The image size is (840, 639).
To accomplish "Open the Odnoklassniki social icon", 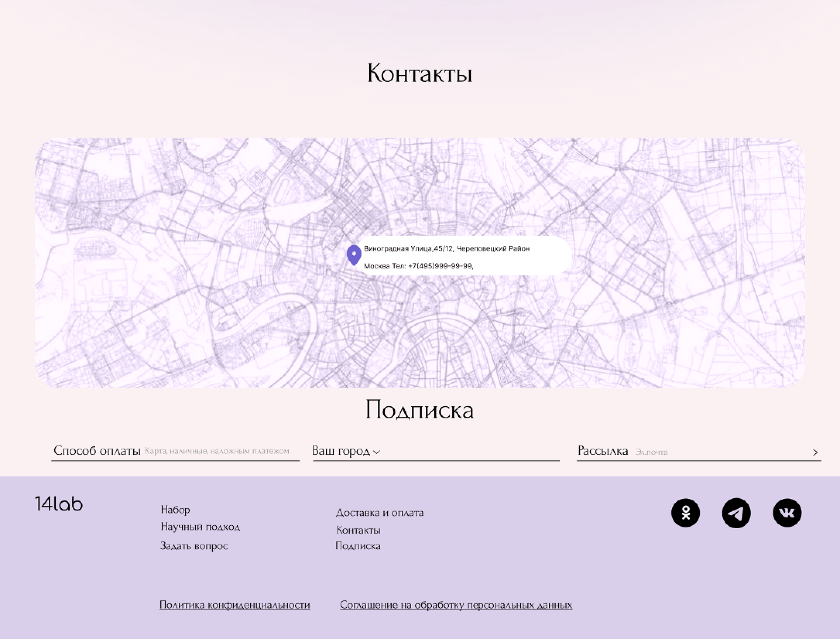I will 685,513.
